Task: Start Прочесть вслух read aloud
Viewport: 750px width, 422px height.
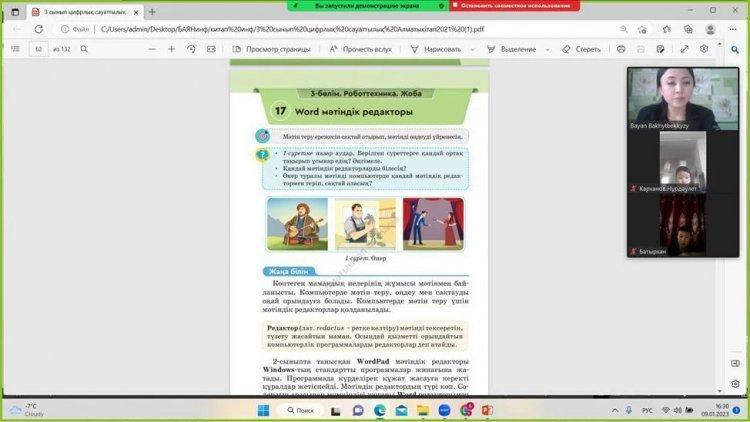Action: 361,49
